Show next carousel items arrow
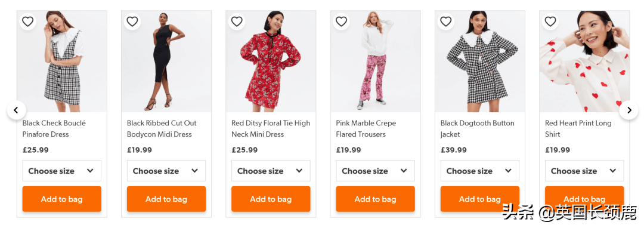 [x=629, y=110]
